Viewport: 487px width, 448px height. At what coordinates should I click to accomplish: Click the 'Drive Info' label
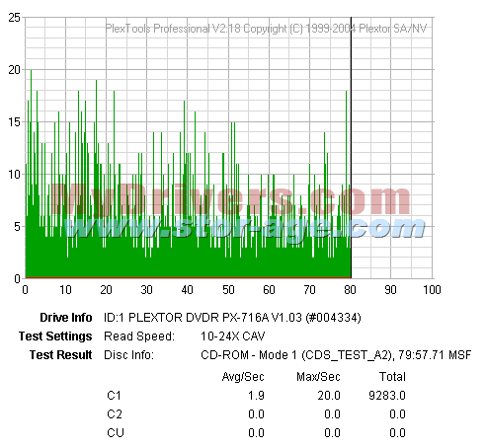pyautogui.click(x=66, y=318)
